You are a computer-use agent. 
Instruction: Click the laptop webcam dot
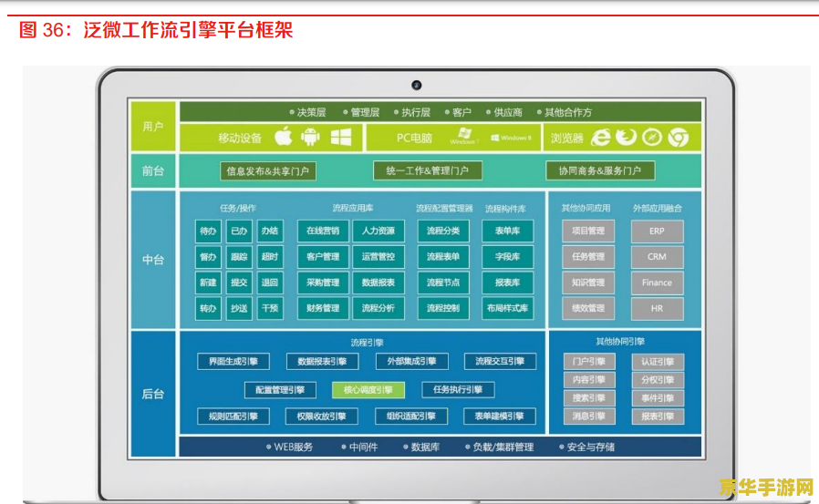(416, 85)
